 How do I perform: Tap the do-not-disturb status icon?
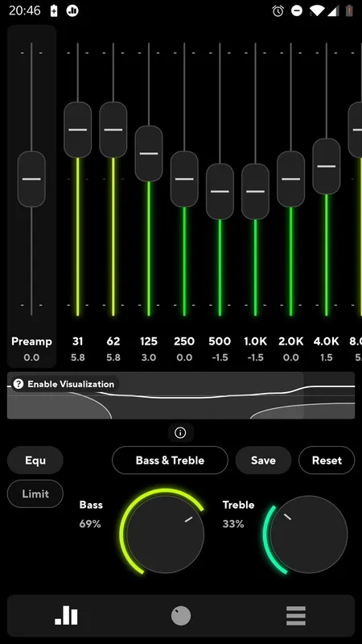pyautogui.click(x=297, y=10)
